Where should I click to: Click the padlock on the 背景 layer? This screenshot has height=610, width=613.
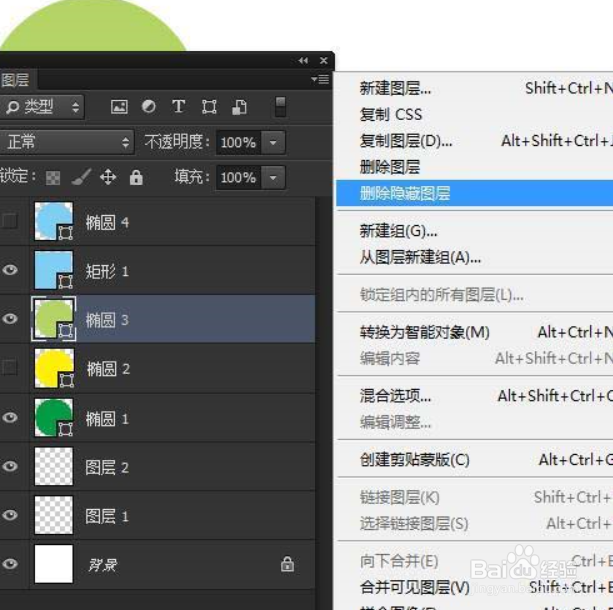[x=287, y=564]
